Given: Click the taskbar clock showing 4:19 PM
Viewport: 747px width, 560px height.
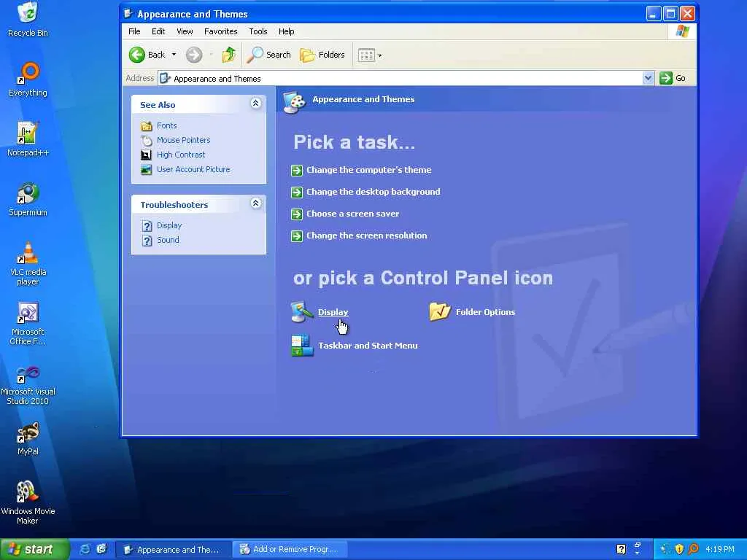Looking at the screenshot, I should click(719, 549).
